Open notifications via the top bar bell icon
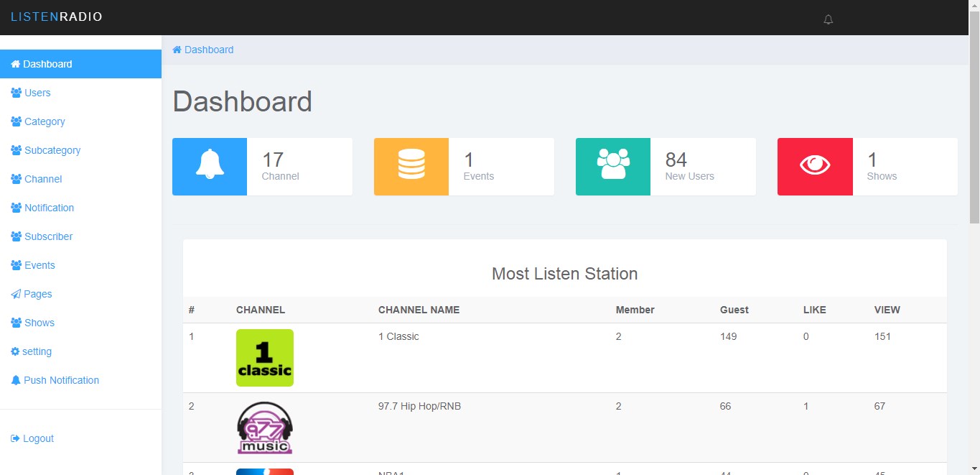 pos(828,19)
